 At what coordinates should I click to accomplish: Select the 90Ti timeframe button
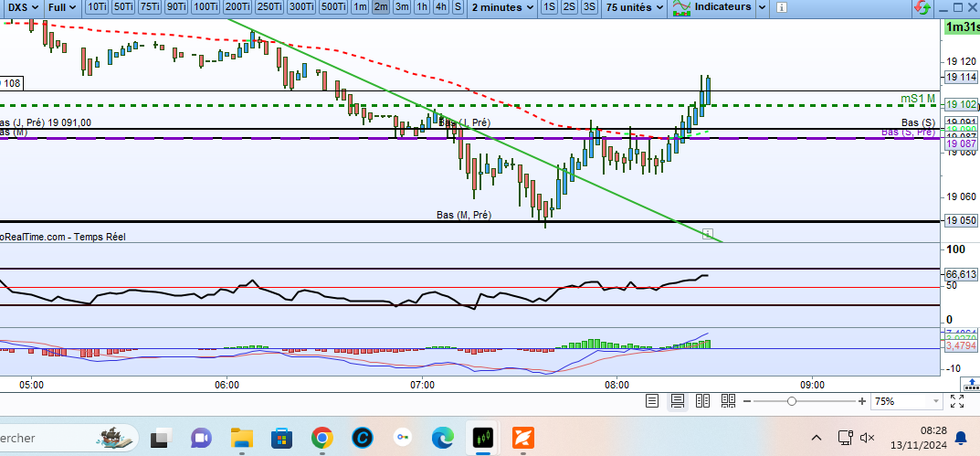(x=177, y=7)
